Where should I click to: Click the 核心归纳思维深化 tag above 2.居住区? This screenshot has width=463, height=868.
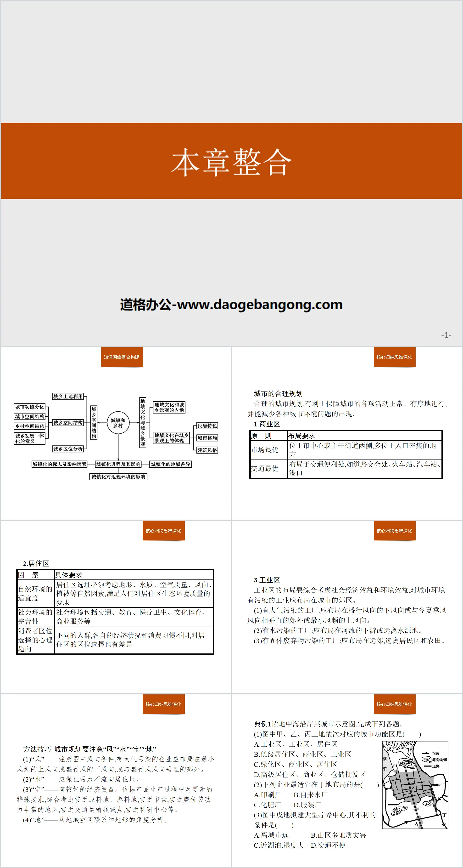point(164,530)
